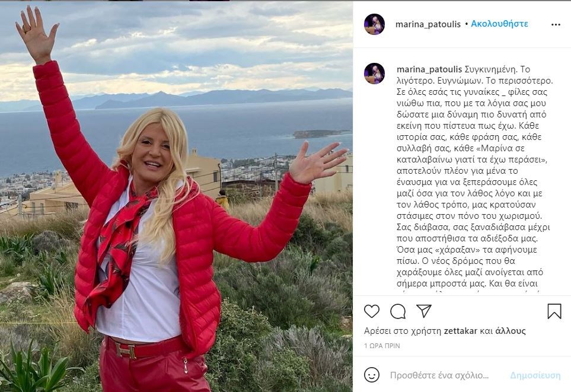Click the Δημοσίευση post button
The image size is (571, 392).
535,375
